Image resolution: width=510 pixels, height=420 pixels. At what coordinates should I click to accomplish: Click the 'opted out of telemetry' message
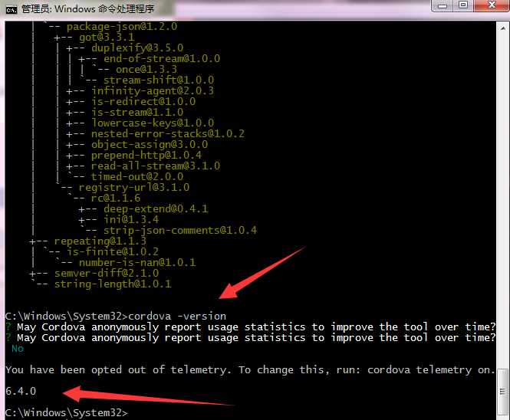pyautogui.click(x=251, y=369)
